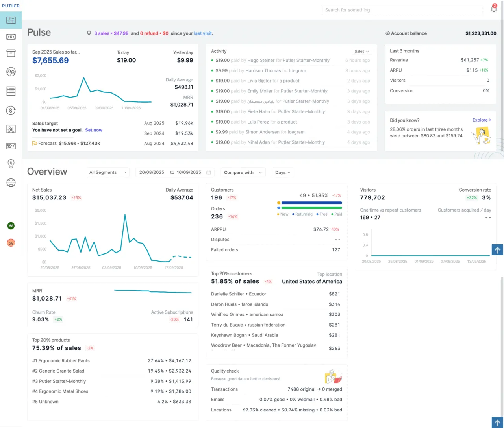
Task: Open the Insights lightbulb icon
Action: coord(11,164)
